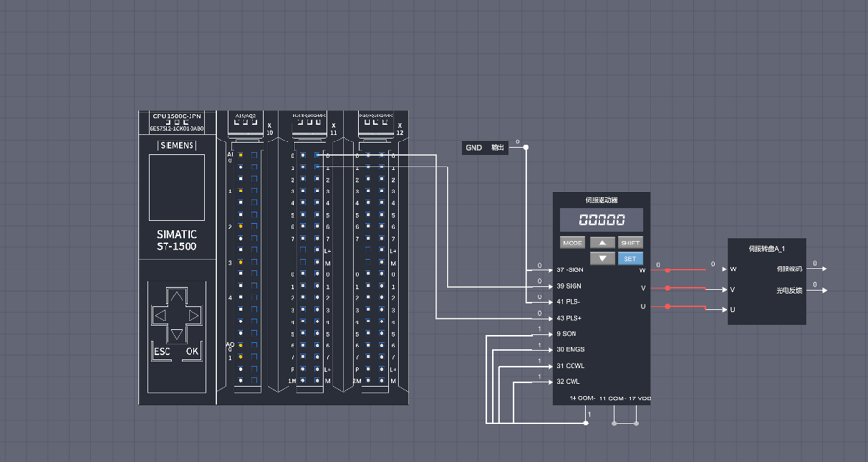
Task: Click the PLC down navigation arrow
Action: (177, 334)
